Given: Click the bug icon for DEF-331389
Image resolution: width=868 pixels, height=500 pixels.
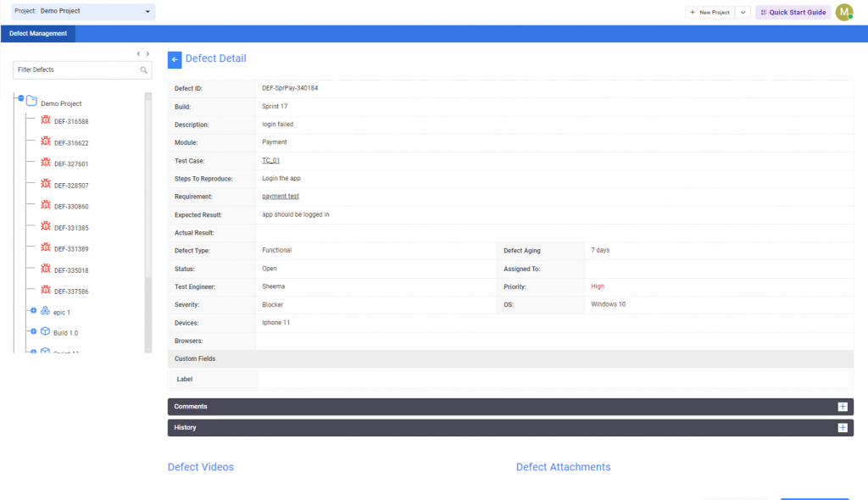Looking at the screenshot, I should (46, 247).
